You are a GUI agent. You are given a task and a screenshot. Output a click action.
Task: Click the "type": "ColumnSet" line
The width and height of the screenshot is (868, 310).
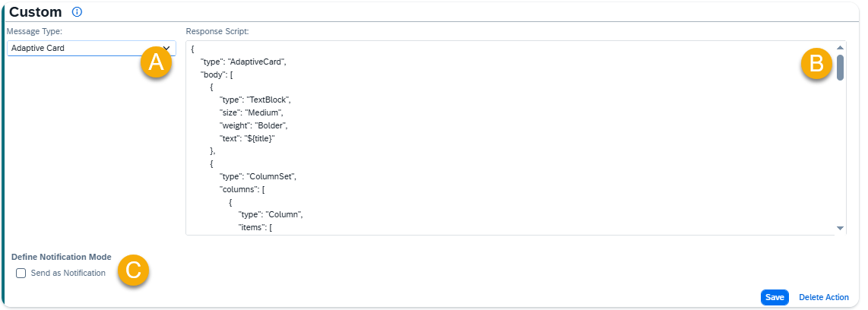tap(258, 176)
